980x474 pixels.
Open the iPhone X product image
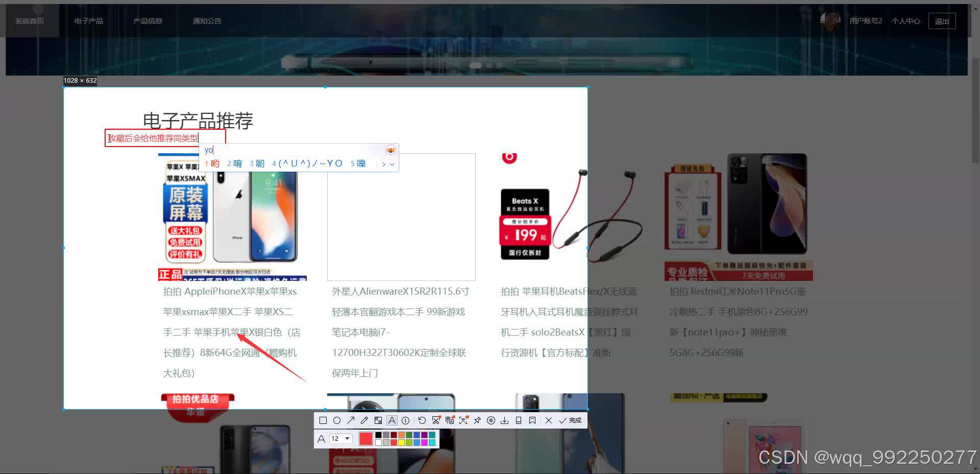pos(232,217)
